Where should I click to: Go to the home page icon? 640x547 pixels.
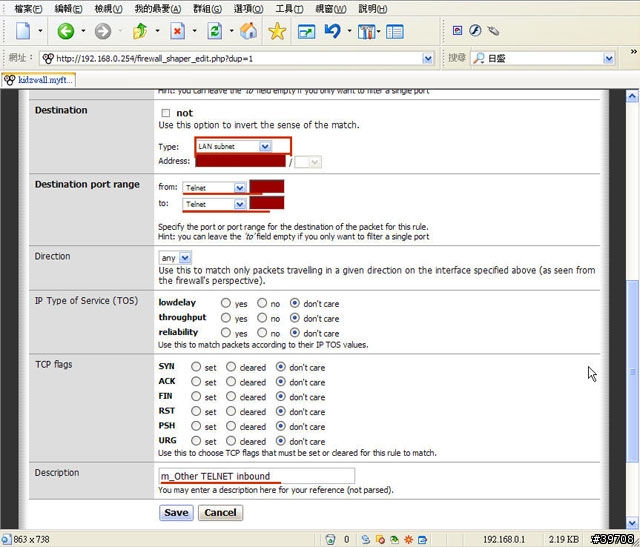click(x=249, y=31)
